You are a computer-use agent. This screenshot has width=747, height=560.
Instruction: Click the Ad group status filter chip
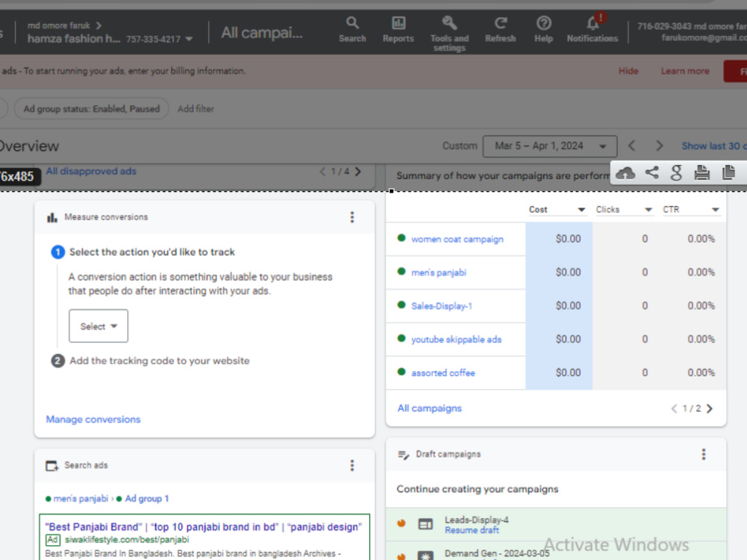click(x=91, y=109)
